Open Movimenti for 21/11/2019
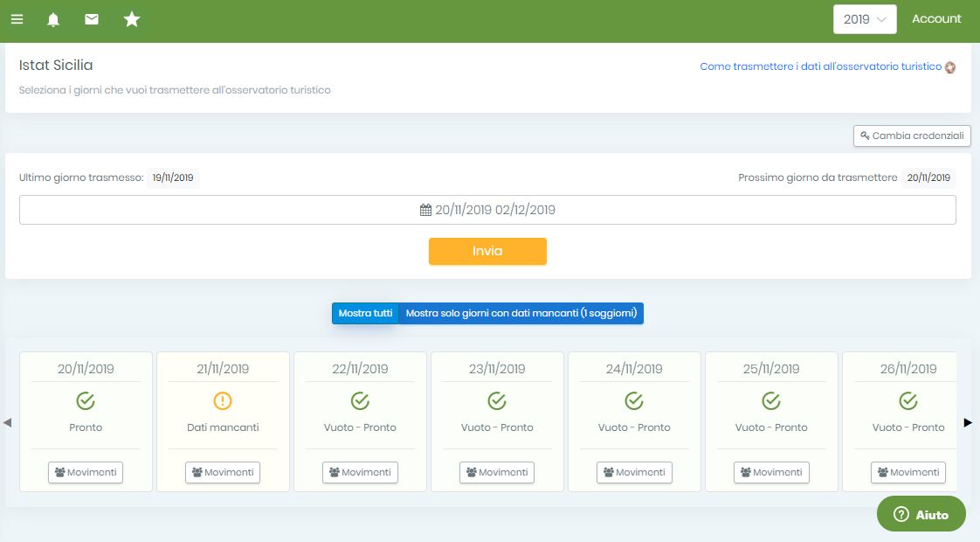 click(223, 472)
